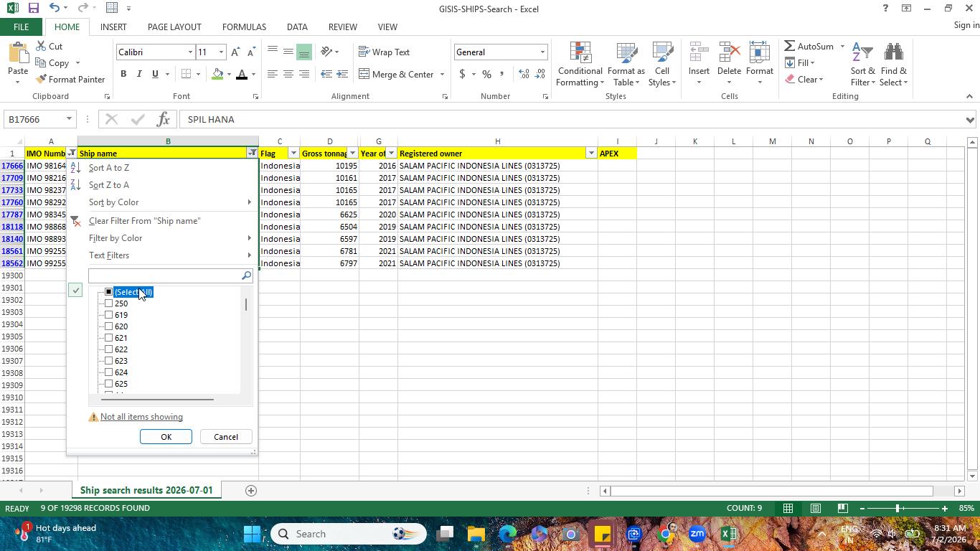Check the 619 filter item
The image size is (980, 551).
click(108, 315)
